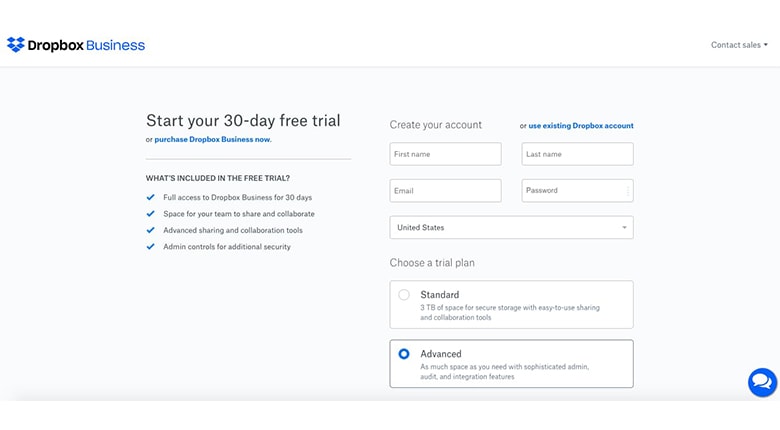Open the live chat bubble icon
This screenshot has height=430, width=780.
tap(762, 382)
